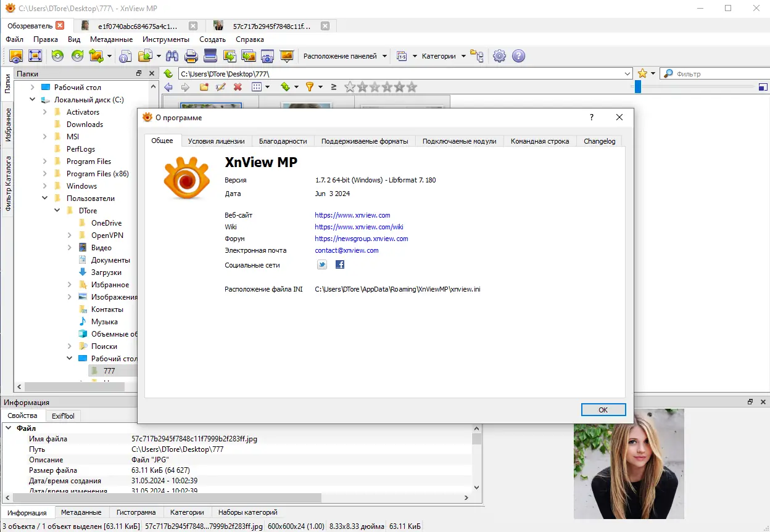Open settings gear icon
Screen dimensions: 770x532
(499, 56)
